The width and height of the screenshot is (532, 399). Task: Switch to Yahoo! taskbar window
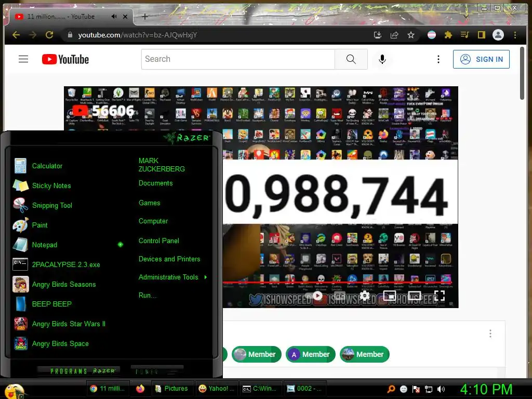pyautogui.click(x=217, y=389)
